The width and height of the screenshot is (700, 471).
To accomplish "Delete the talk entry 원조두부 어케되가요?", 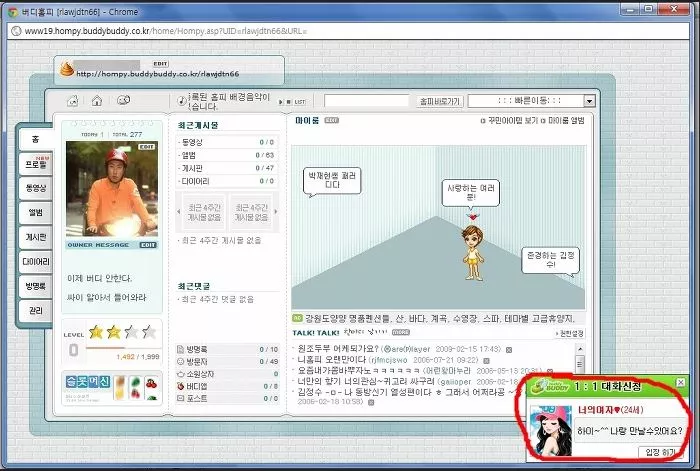I will 508,350.
